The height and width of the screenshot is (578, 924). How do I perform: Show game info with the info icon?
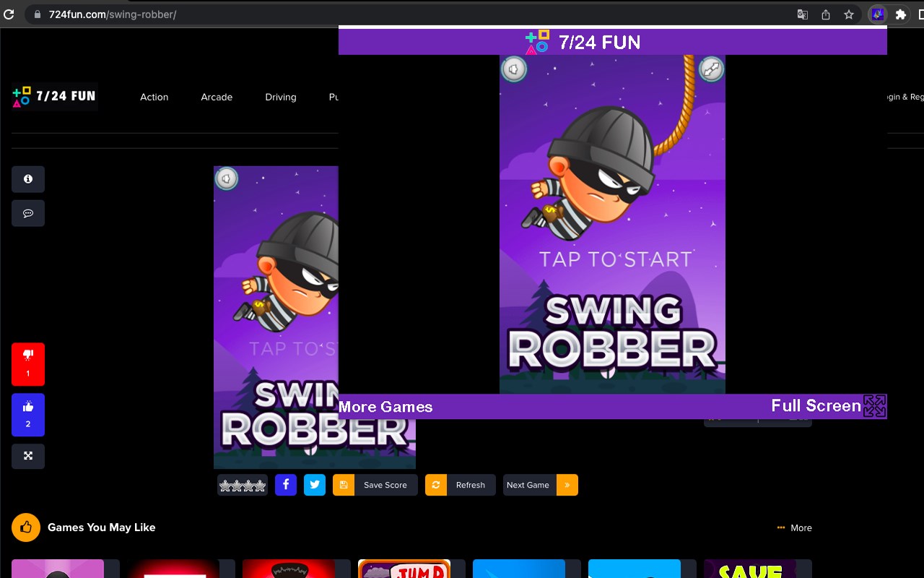pos(28,179)
